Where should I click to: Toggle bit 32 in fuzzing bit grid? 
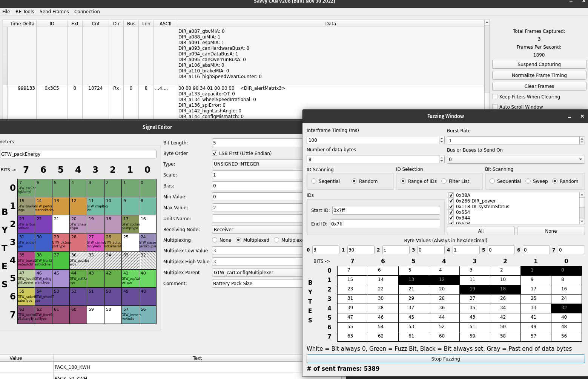tap(566, 308)
